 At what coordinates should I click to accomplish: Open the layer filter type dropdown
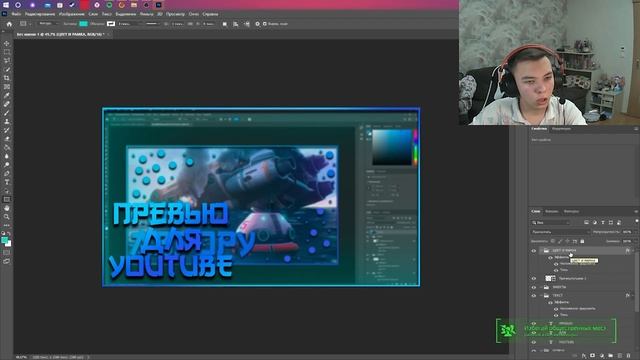[551, 222]
